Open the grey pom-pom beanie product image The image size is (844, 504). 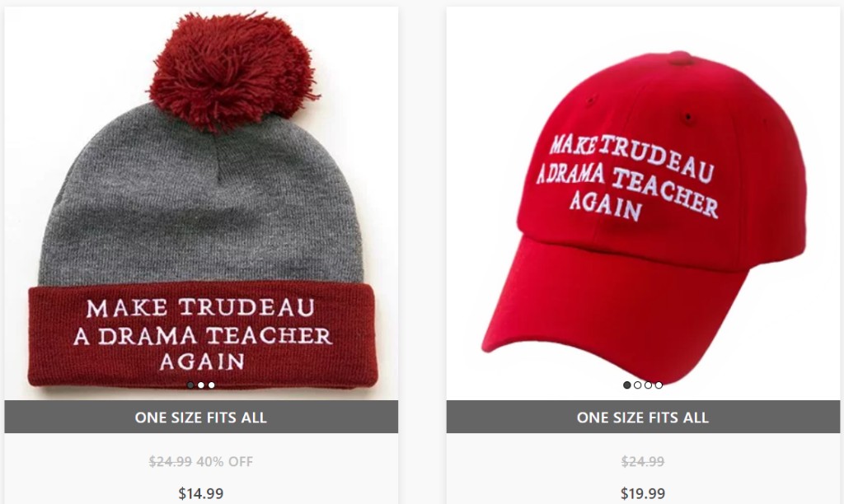pos(201,203)
